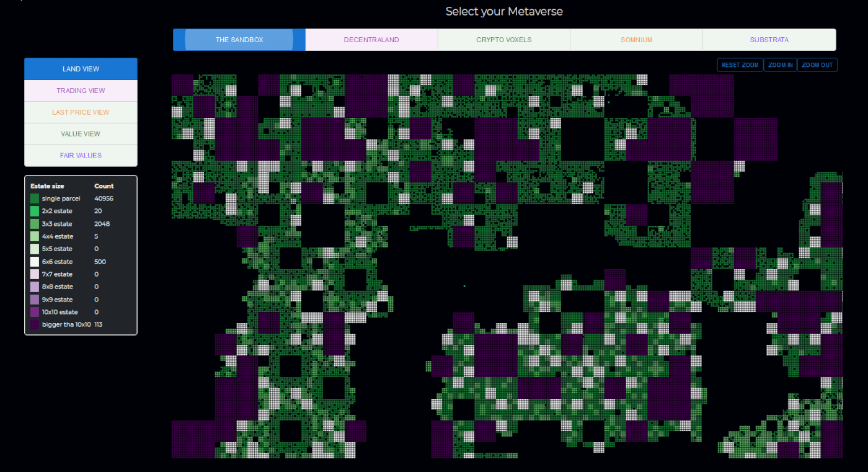The width and height of the screenshot is (868, 472).
Task: Click the 10x10 estate legend swatch
Action: [x=33, y=312]
